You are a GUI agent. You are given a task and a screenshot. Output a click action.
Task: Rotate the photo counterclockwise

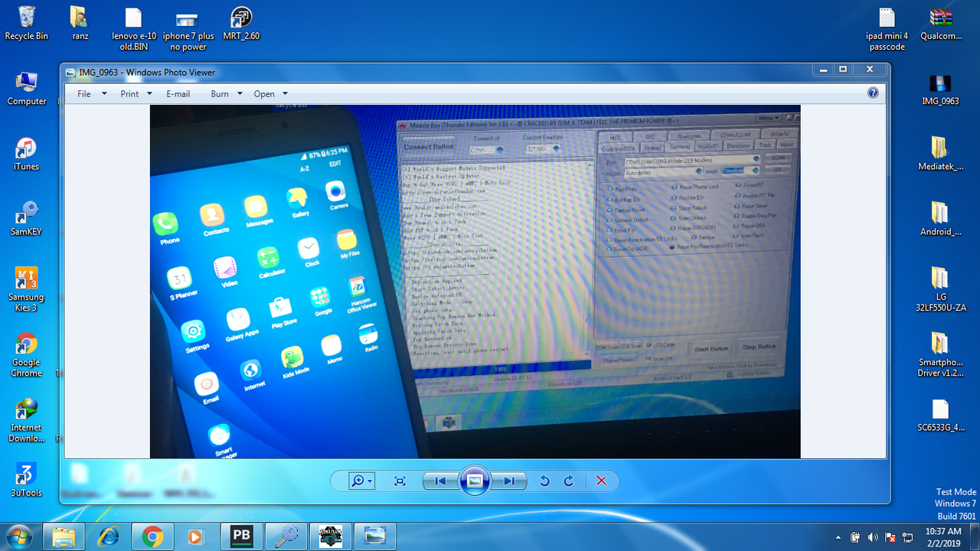click(x=544, y=481)
